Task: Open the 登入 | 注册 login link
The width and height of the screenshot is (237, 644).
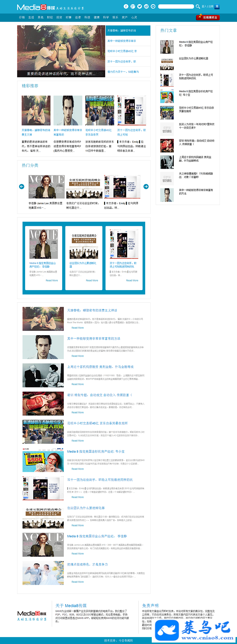Action: coord(208,6)
